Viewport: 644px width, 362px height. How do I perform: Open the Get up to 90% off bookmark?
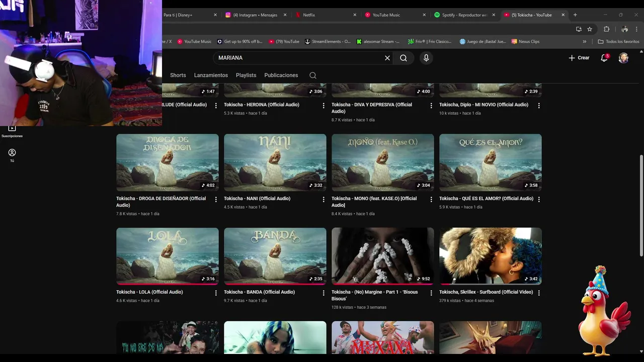tap(240, 42)
